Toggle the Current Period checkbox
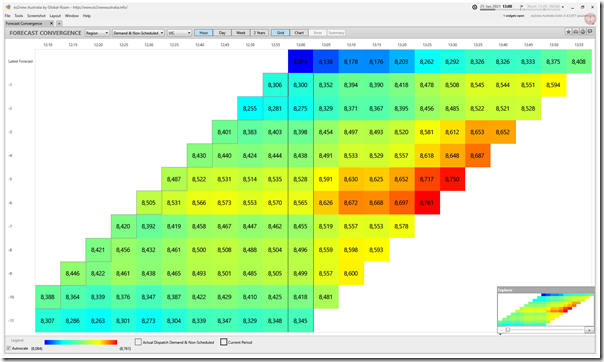This screenshot has width=604, height=362. tap(223, 342)
